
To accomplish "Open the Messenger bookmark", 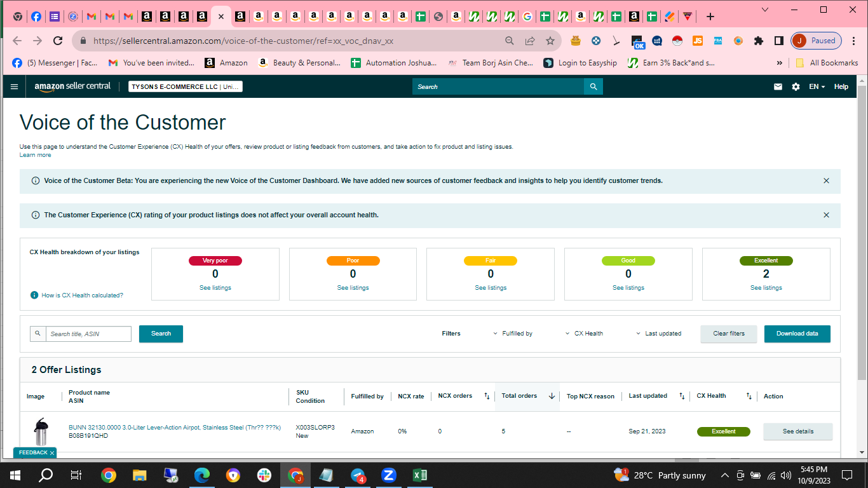I will [x=55, y=63].
